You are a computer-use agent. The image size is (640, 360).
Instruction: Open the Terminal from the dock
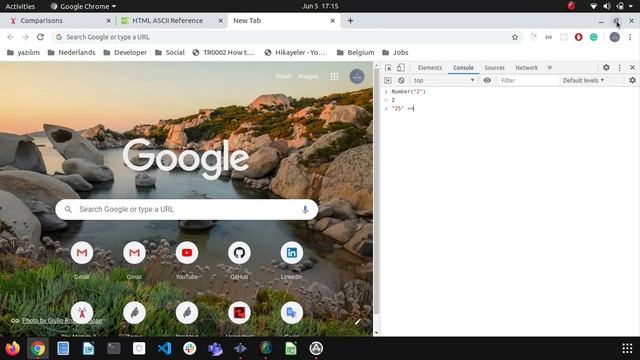point(113,349)
